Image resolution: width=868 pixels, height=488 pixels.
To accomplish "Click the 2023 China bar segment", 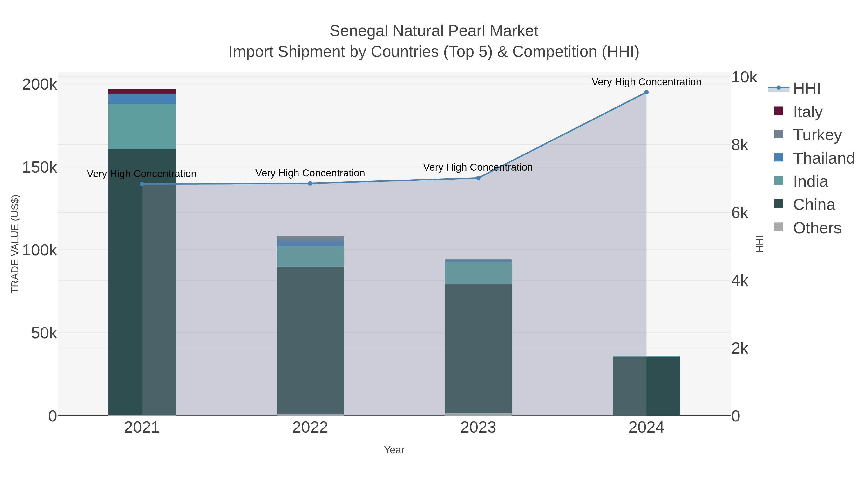I will click(x=478, y=348).
